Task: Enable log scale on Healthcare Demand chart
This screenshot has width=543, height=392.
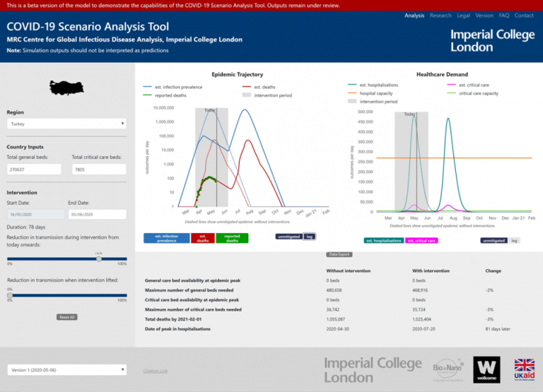Action: click(x=514, y=240)
